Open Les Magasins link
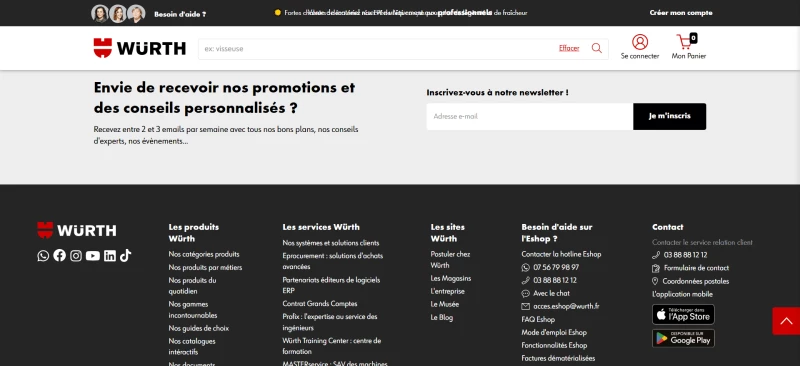Viewport: 800px width, 366px height. 451,279
